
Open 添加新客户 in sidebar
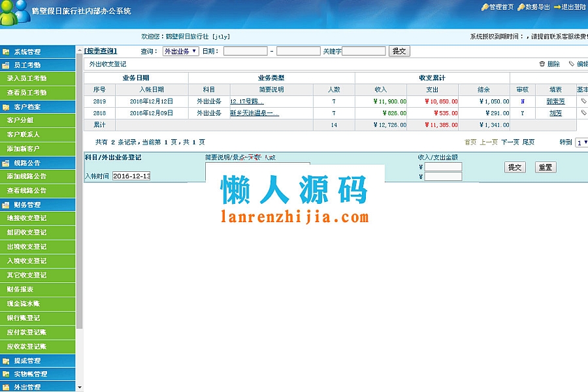(x=37, y=149)
